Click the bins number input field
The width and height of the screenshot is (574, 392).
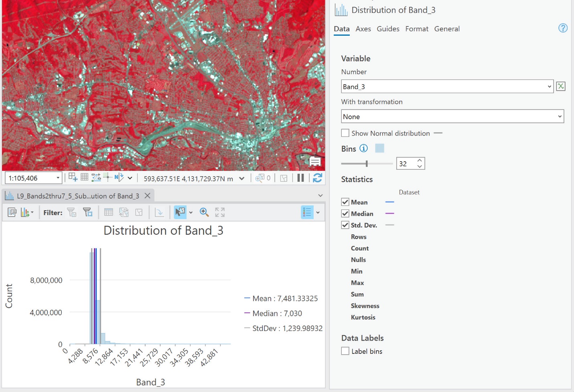click(406, 163)
